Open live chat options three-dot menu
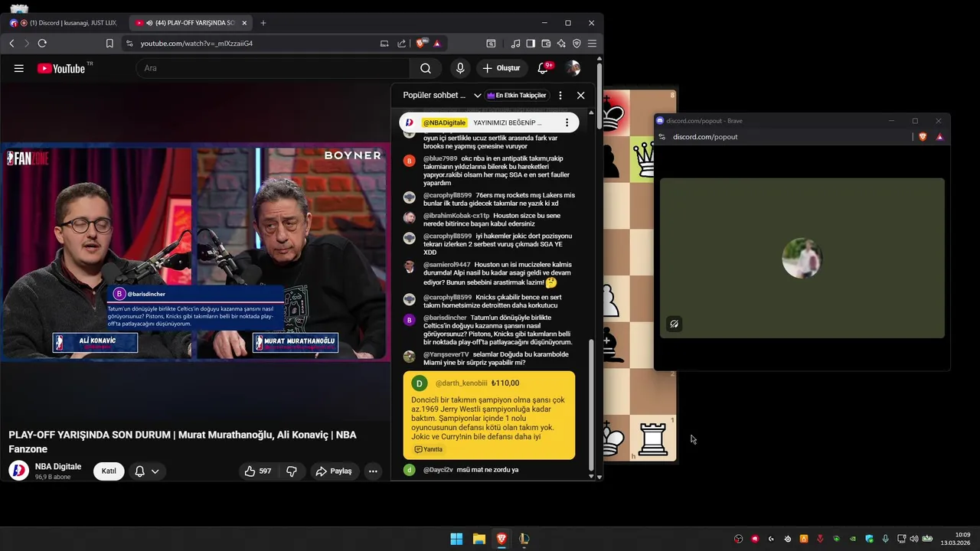Viewport: 980px width, 551px height. pyautogui.click(x=560, y=96)
